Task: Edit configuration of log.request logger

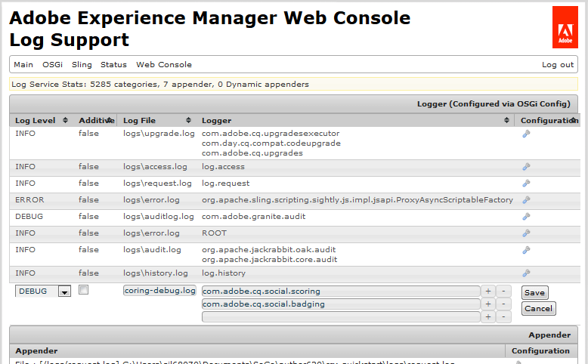Action: coord(526,184)
